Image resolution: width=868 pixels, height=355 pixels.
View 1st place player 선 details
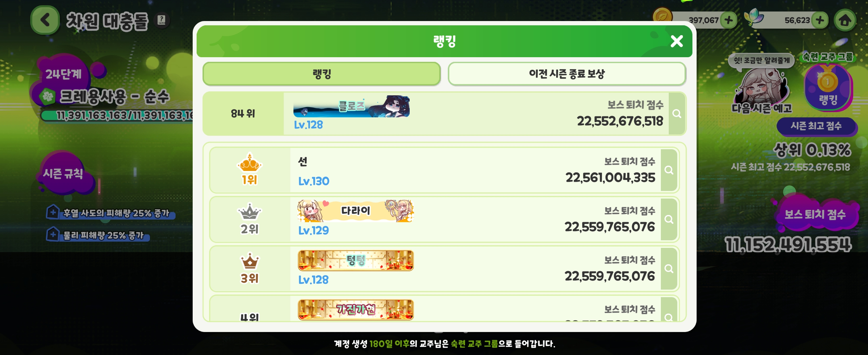[x=669, y=170]
